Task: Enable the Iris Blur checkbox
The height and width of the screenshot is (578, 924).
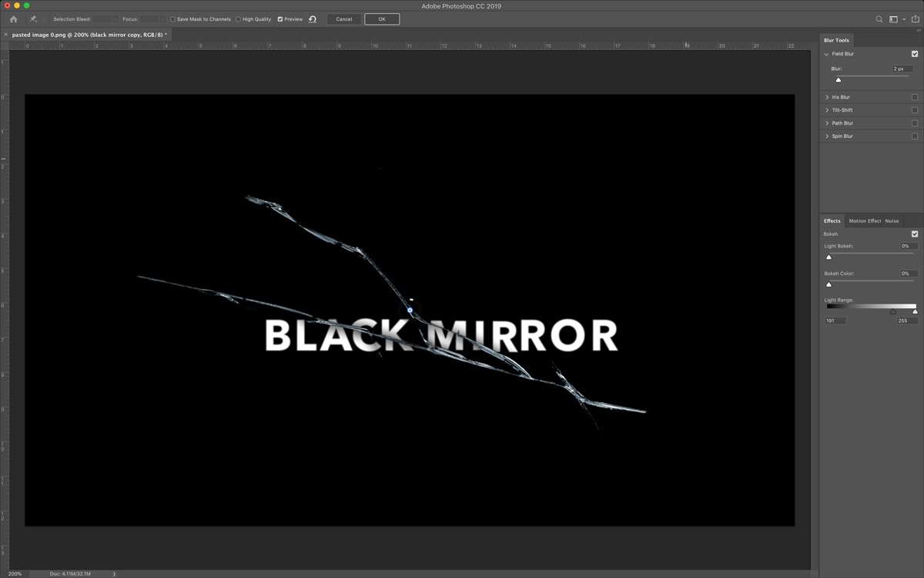Action: (x=915, y=97)
